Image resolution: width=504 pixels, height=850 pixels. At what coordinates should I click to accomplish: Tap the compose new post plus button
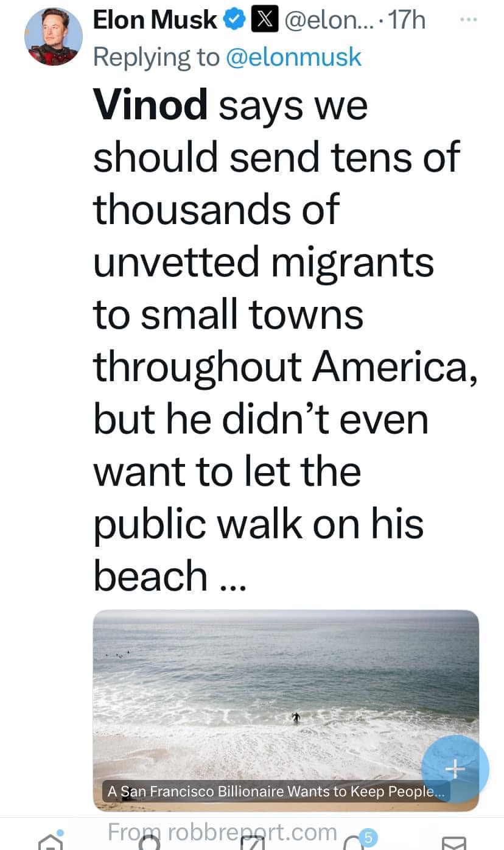pos(455,769)
